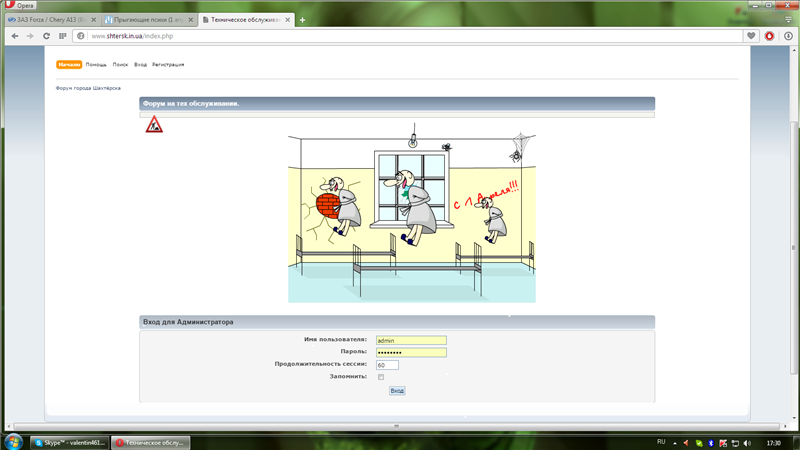The height and width of the screenshot is (450, 800).
Task: Switch to the Прыгающие психи tab
Action: tap(148, 20)
